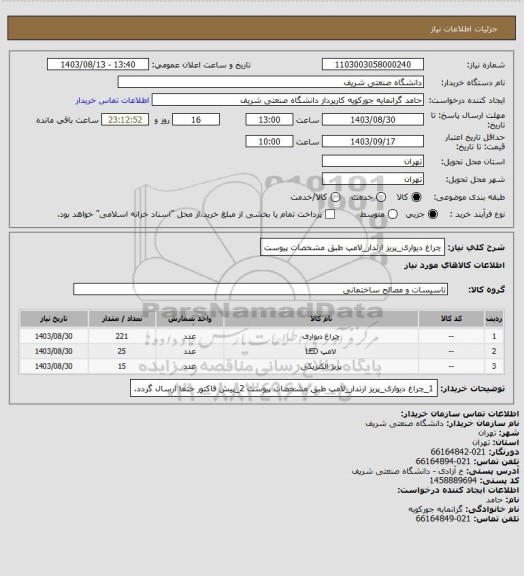This screenshot has height=576, width=524.
Task: Click need date cell in چراغ دیواری row
Action: pyautogui.click(x=54, y=336)
